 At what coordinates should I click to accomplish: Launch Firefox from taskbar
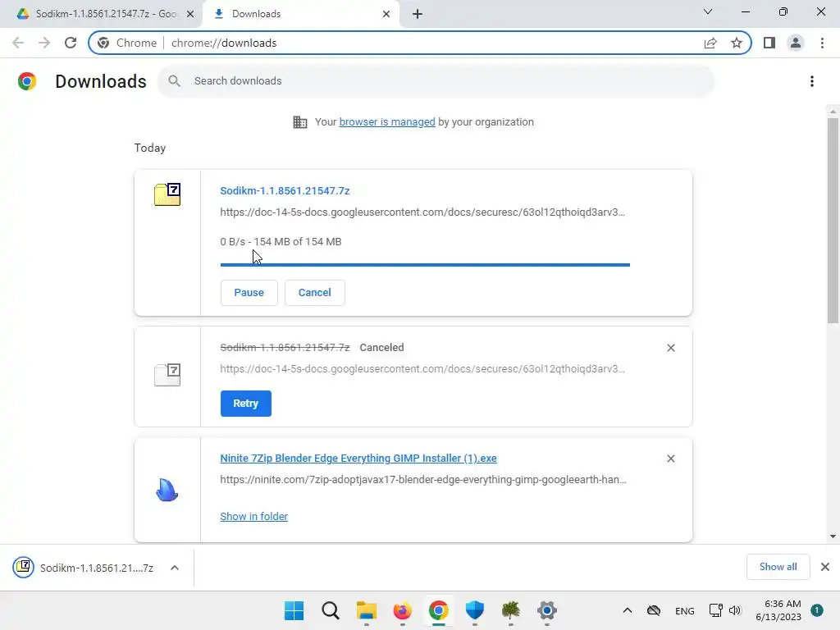402,610
